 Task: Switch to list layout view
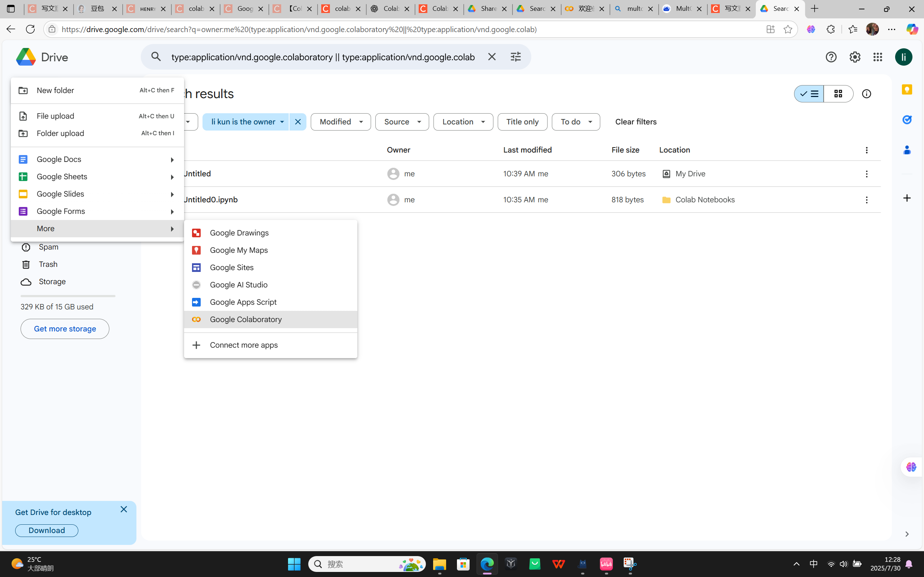pos(809,94)
